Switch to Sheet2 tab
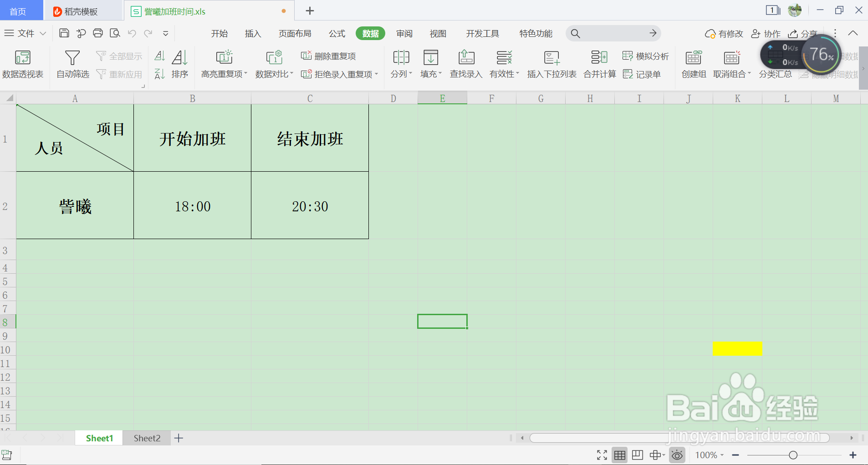Image resolution: width=868 pixels, height=465 pixels. [147, 438]
